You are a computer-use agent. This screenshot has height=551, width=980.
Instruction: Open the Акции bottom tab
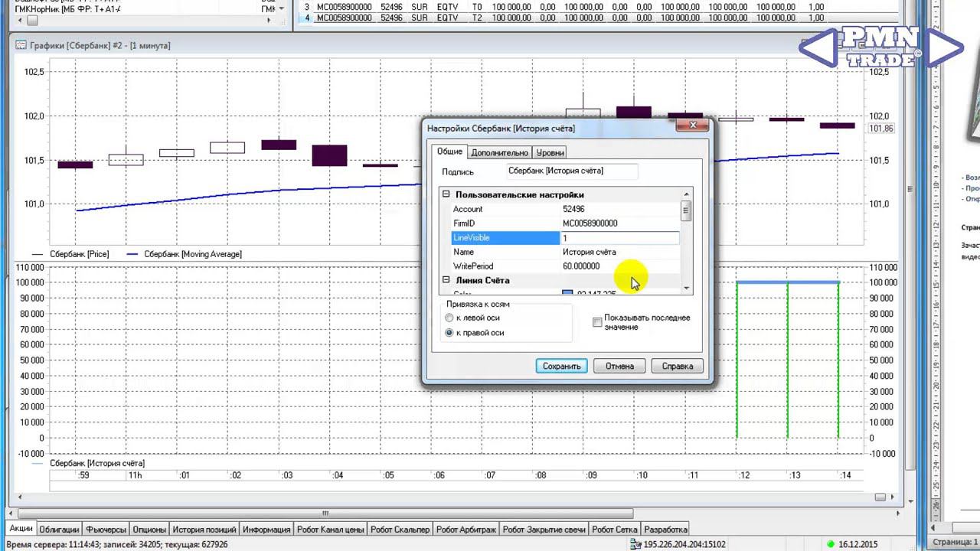[x=21, y=529]
